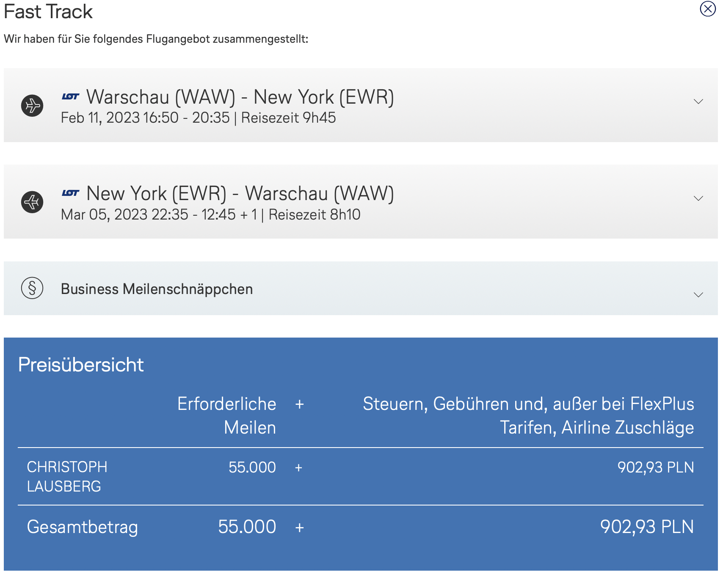The width and height of the screenshot is (723, 588).
Task: Click the Mar 05, 2023 return time line
Action: click(210, 215)
